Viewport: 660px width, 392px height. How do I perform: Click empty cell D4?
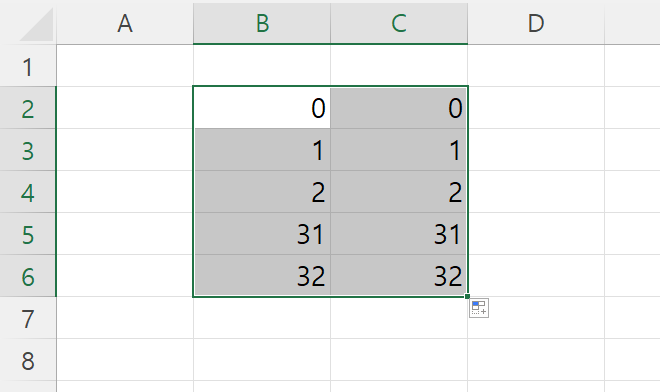point(536,192)
